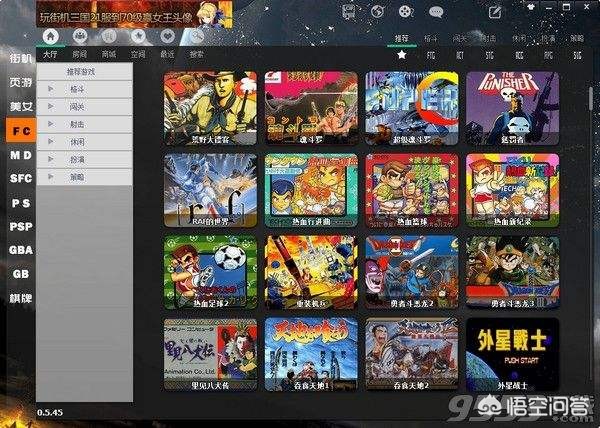Open The Punisher 惩罚者 game thumbnail
Image resolution: width=600 pixels, height=428 pixels.
(x=512, y=108)
